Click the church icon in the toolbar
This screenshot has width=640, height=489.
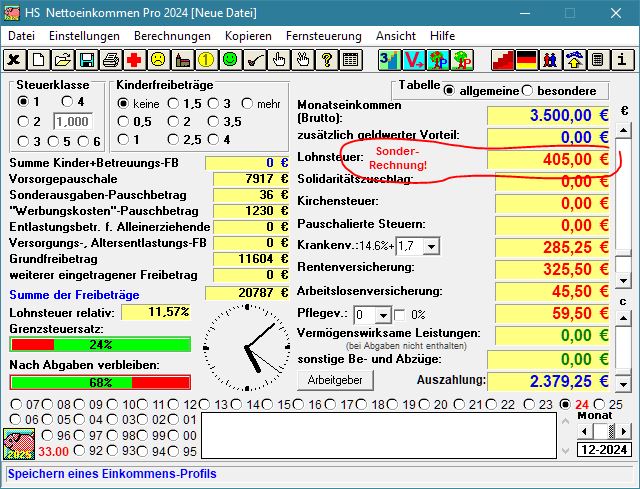tap(182, 60)
